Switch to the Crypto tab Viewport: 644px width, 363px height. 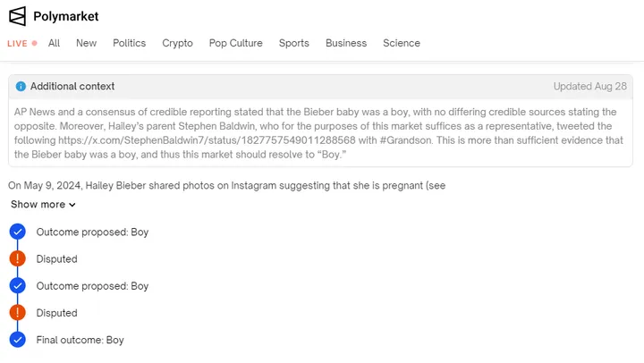[177, 43]
